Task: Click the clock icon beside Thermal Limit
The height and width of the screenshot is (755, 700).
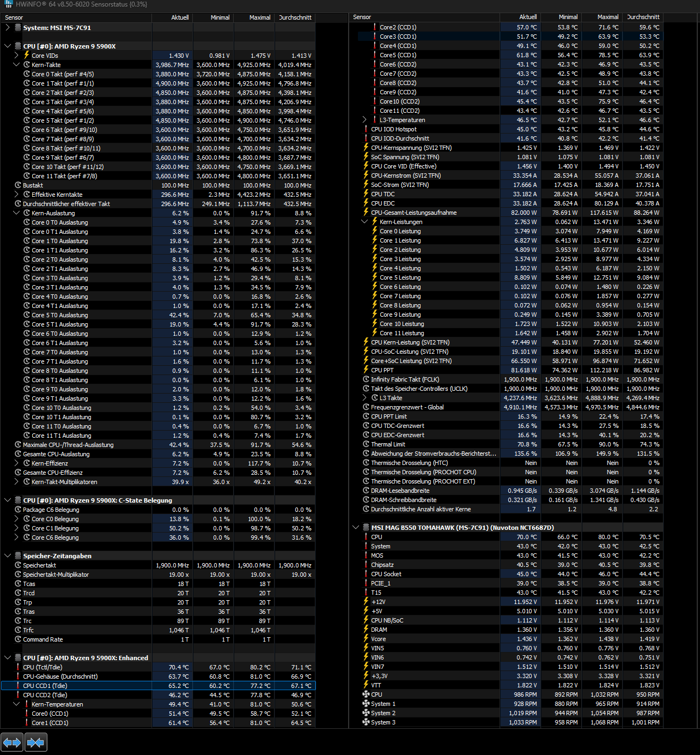Action: coord(366,444)
